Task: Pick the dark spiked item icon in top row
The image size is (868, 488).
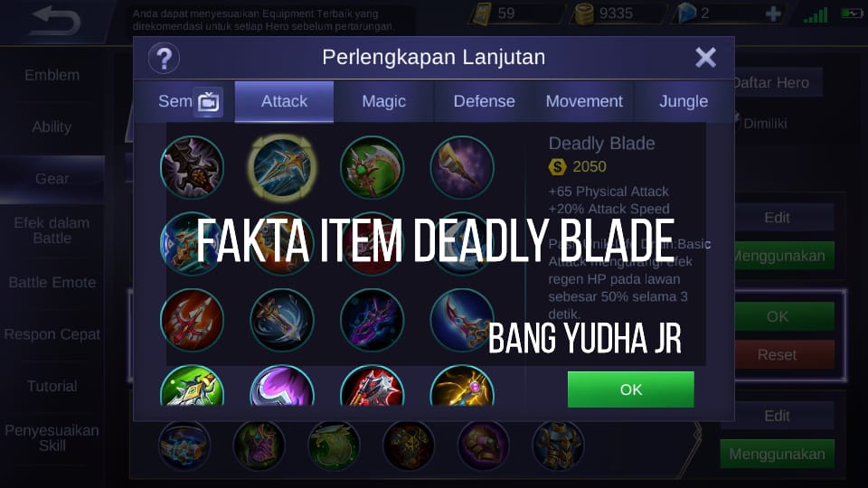Action: pos(192,167)
